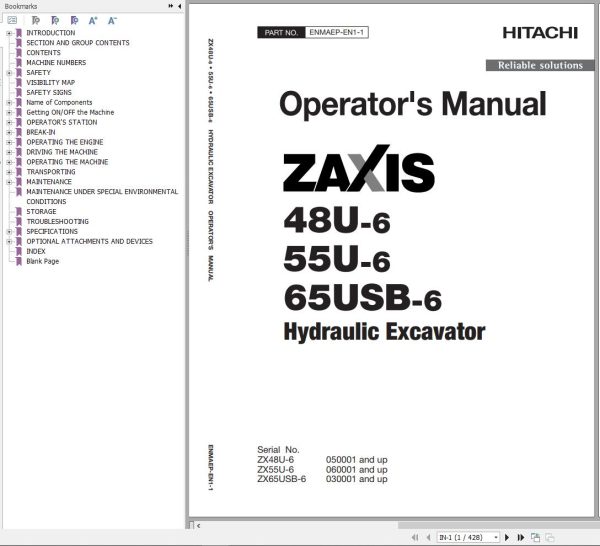Image resolution: width=600 pixels, height=546 pixels.
Task: Go to the next page
Action: (x=507, y=537)
